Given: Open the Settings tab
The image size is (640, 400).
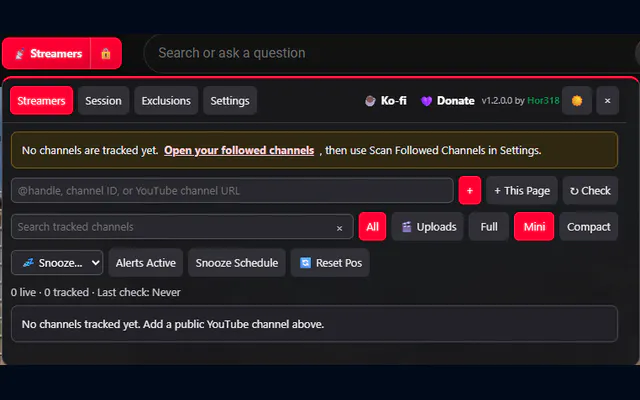Looking at the screenshot, I should (230, 101).
